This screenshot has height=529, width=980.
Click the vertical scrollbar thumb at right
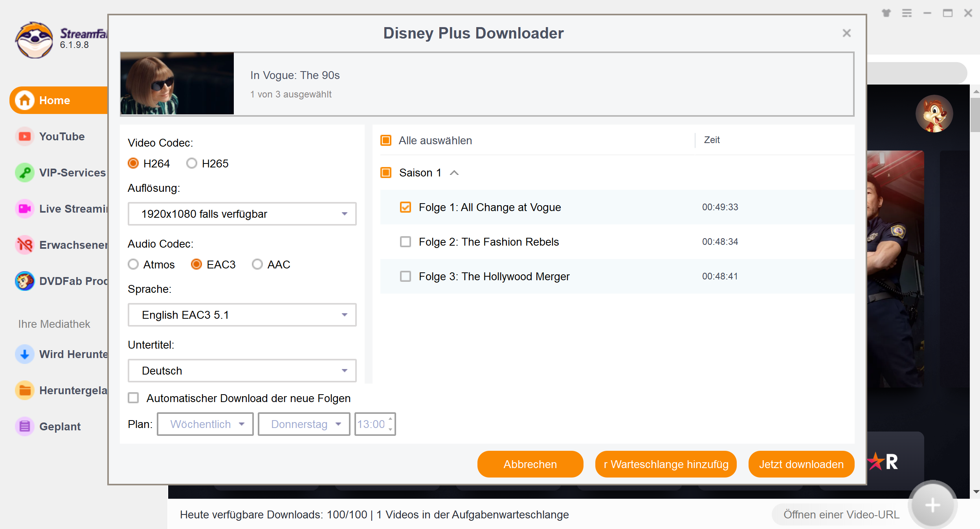point(975,114)
